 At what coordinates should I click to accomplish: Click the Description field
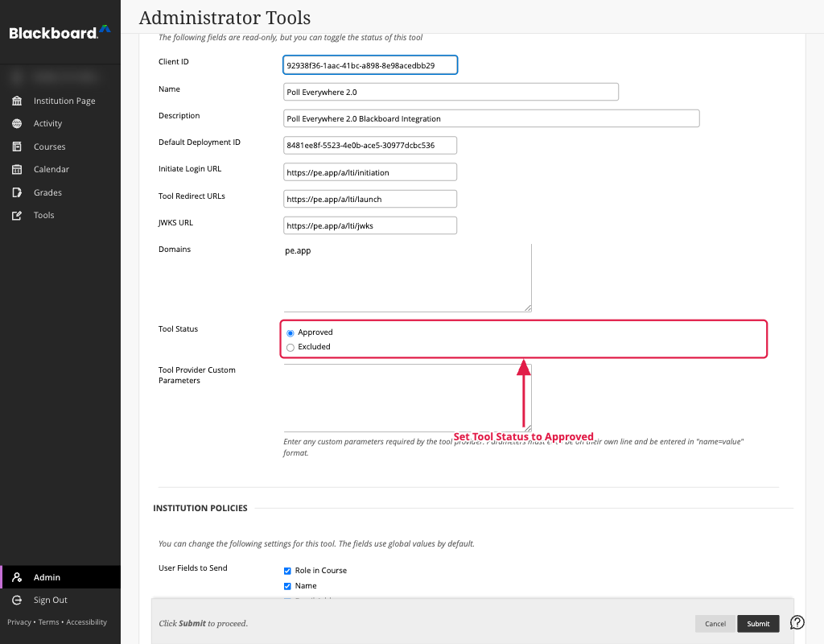click(x=491, y=118)
